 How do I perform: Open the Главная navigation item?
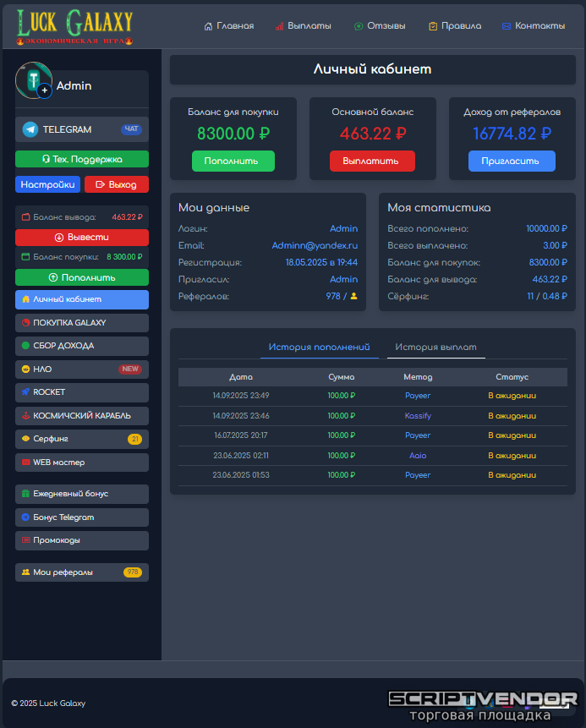229,26
